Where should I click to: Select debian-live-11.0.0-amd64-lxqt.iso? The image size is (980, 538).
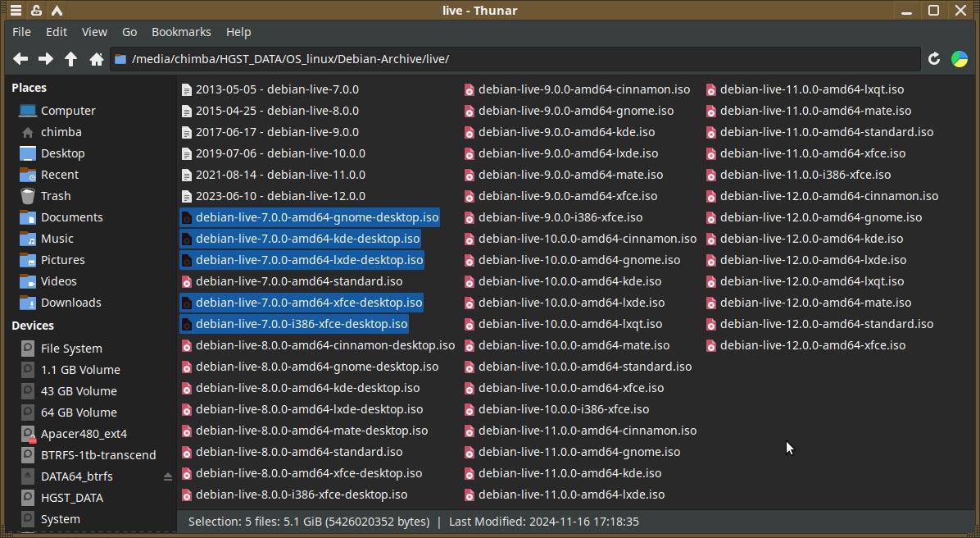[805, 89]
